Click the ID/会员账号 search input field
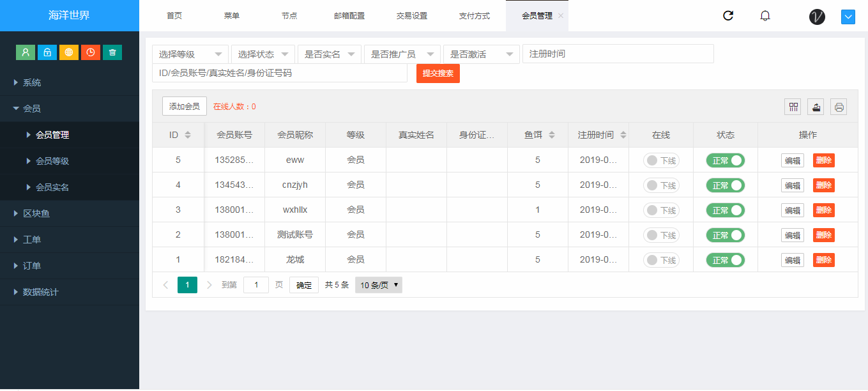868x391 pixels. coord(280,73)
